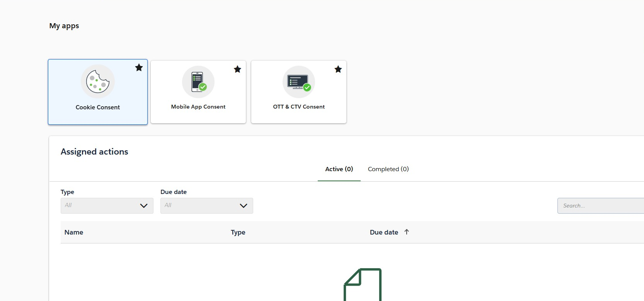Unfavorite Cookie Consent using its star
Screen dimensions: 644x301
pyautogui.click(x=139, y=68)
